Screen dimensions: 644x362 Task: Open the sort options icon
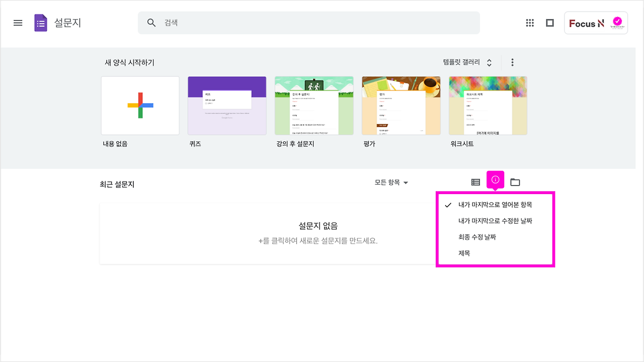tap(496, 181)
